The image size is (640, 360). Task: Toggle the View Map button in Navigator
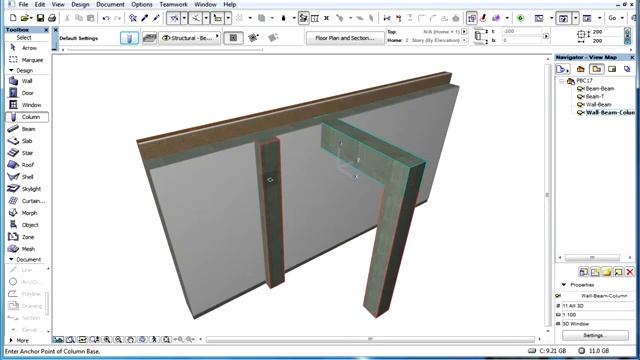pyautogui.click(x=596, y=69)
